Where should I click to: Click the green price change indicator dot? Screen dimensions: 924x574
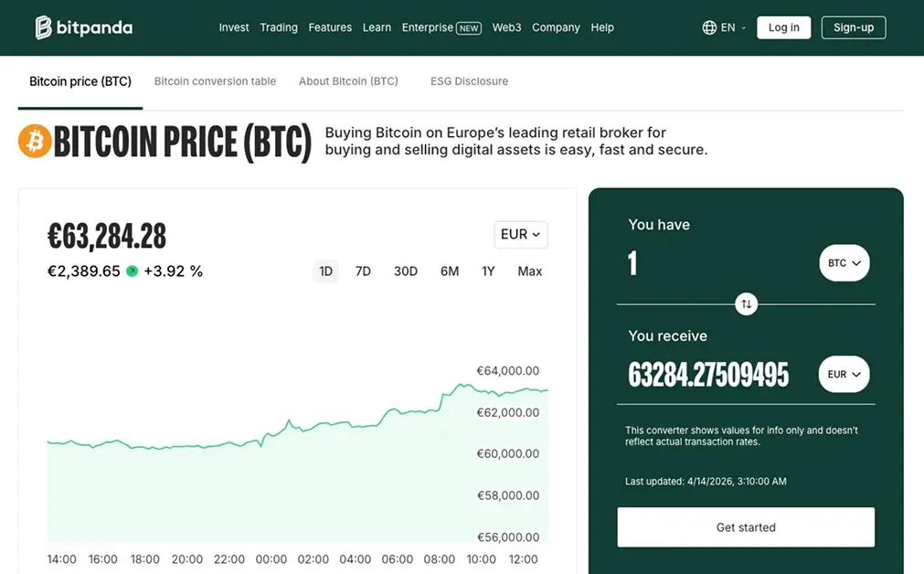click(x=133, y=271)
